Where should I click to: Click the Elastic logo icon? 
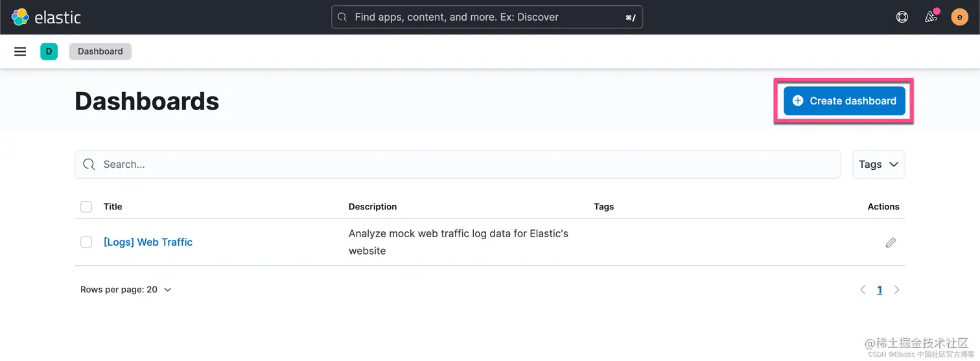(21, 17)
